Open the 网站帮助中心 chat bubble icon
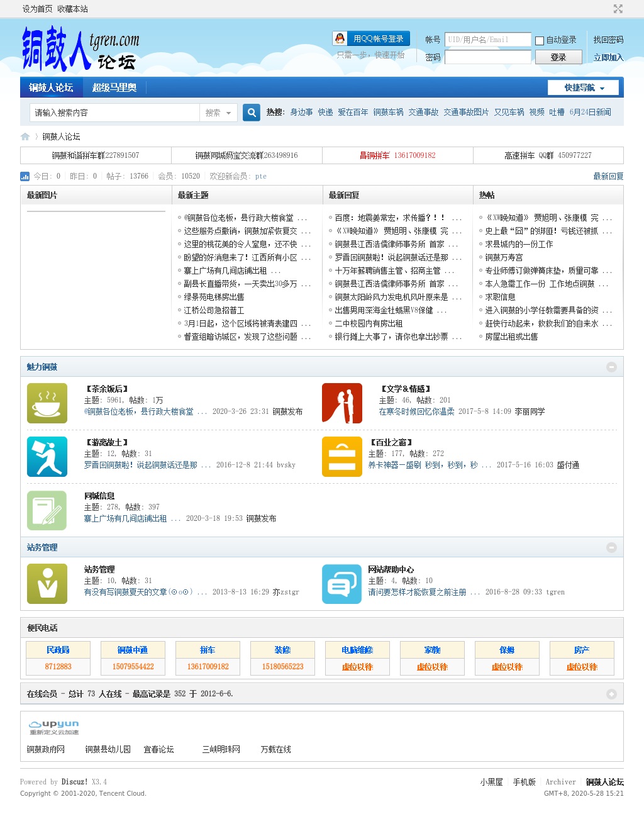 coord(341,584)
